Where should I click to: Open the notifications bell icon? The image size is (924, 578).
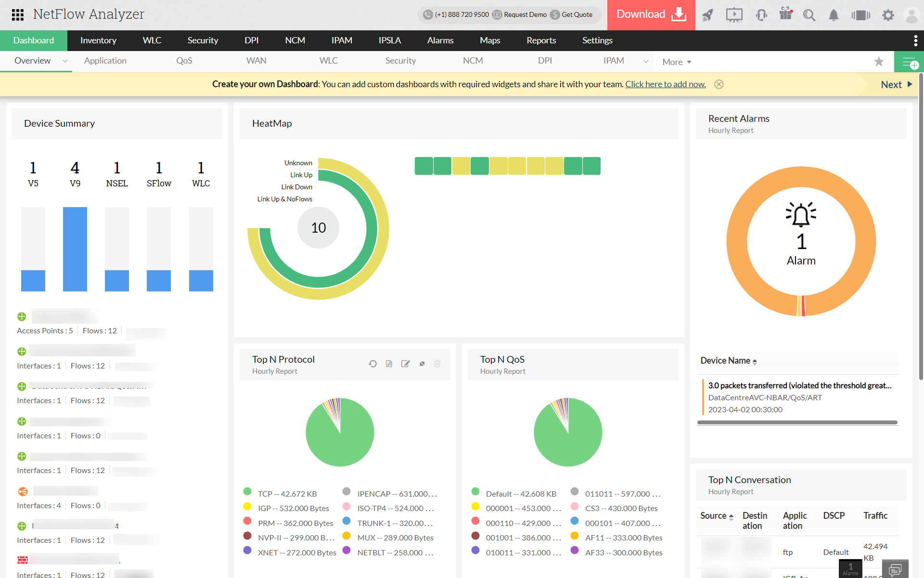833,15
